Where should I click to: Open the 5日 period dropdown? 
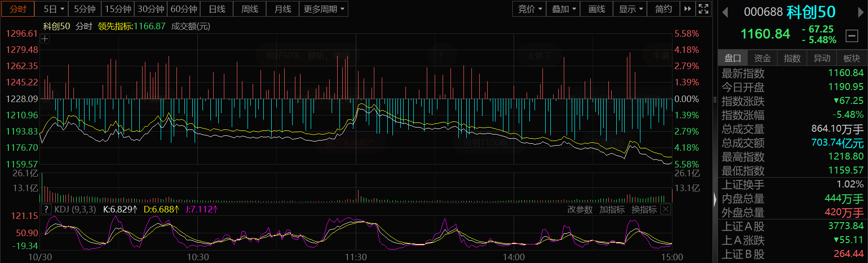coord(54,9)
